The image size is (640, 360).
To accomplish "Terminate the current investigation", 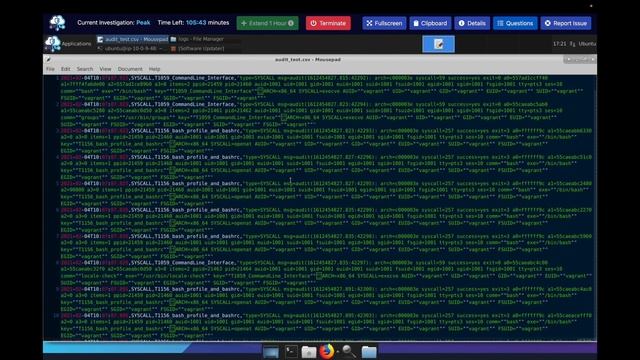I will 328,23.
